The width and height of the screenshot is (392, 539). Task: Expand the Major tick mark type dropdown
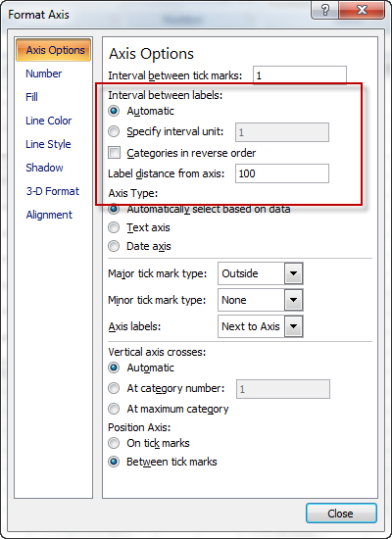point(293,273)
